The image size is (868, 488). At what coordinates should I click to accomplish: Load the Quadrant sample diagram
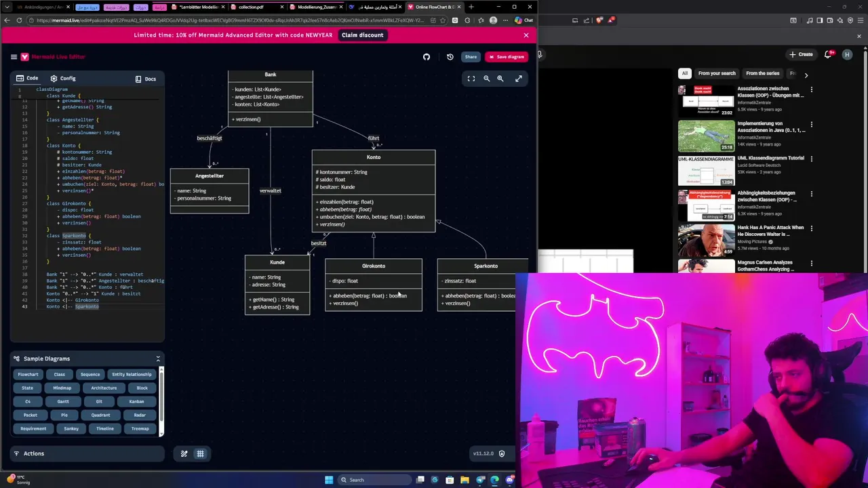pyautogui.click(x=100, y=415)
